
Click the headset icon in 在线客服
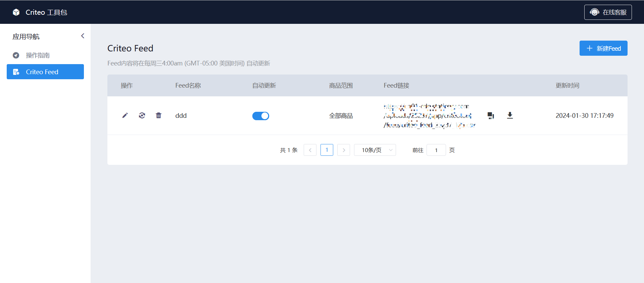coord(594,12)
